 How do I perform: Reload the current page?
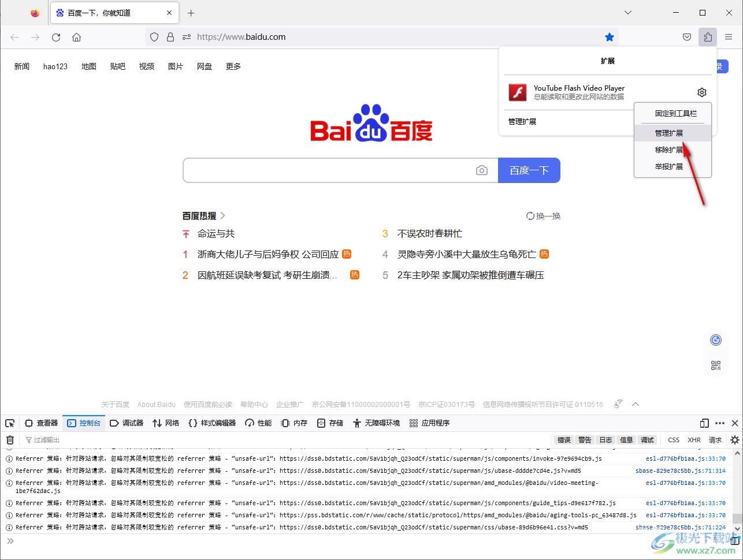pyautogui.click(x=56, y=37)
